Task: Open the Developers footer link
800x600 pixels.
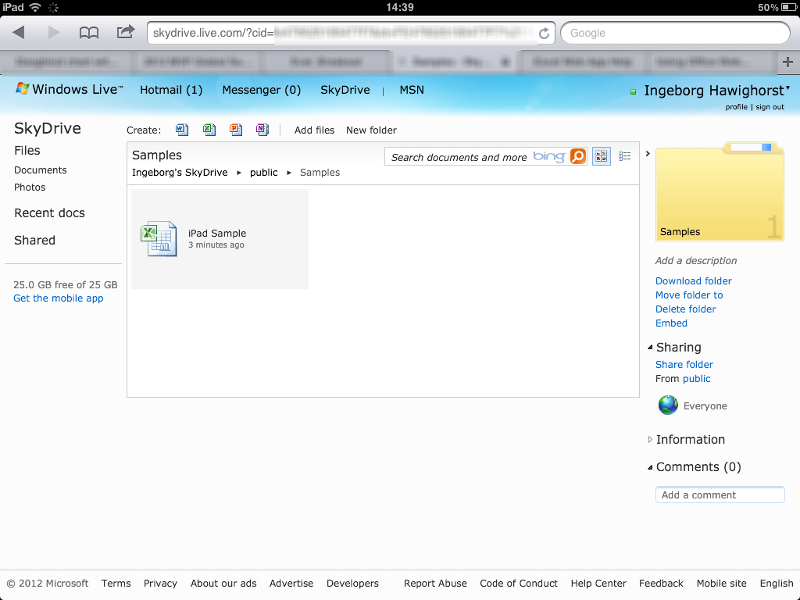Action: [x=353, y=583]
